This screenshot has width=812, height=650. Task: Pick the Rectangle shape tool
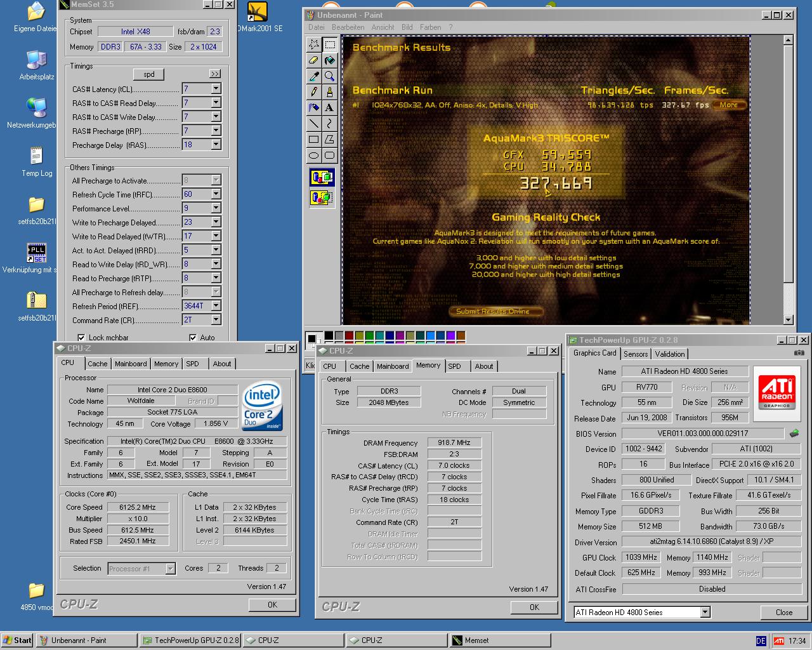pos(313,139)
